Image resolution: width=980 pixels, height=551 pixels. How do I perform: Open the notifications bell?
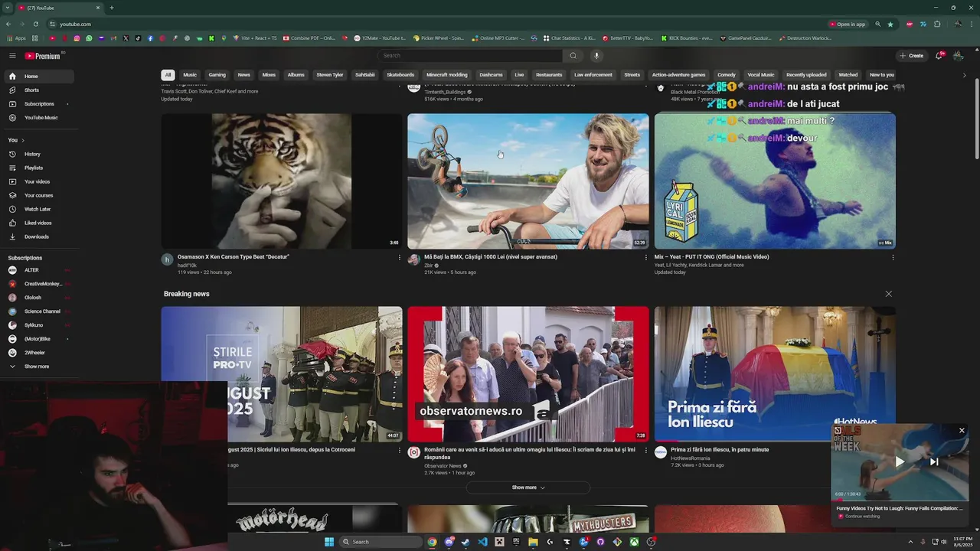[x=939, y=56]
